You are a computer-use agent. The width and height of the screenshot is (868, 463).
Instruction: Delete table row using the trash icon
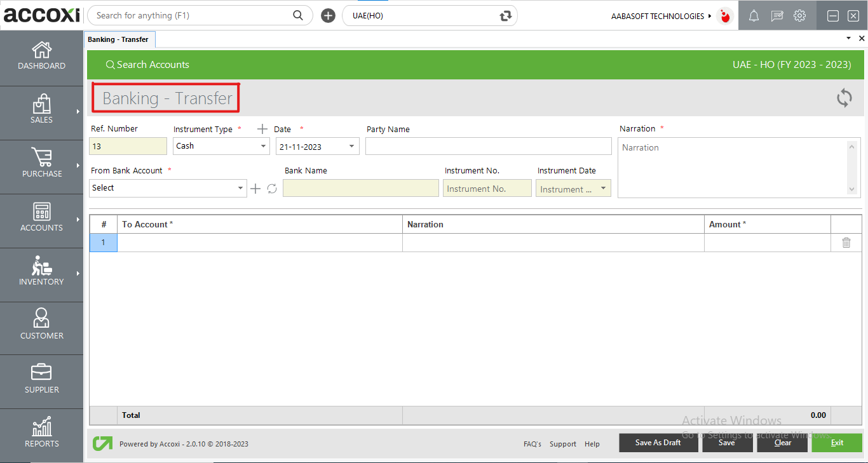846,242
